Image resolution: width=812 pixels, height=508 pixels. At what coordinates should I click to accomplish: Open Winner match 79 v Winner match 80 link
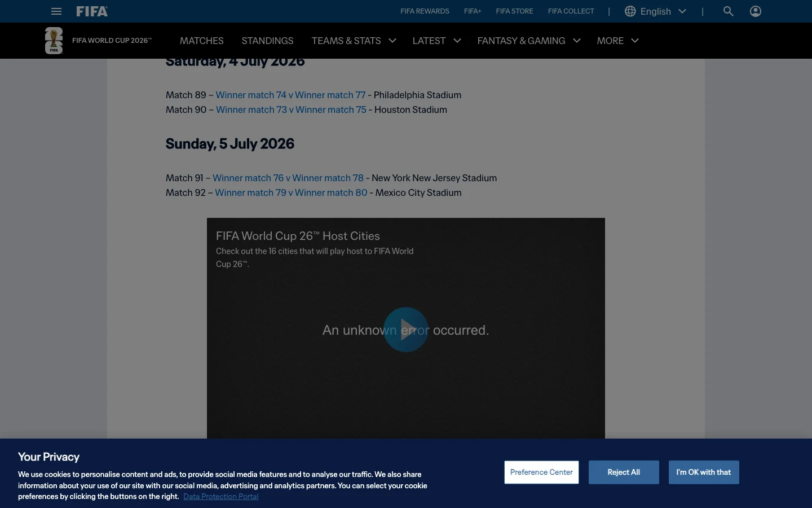(x=291, y=192)
